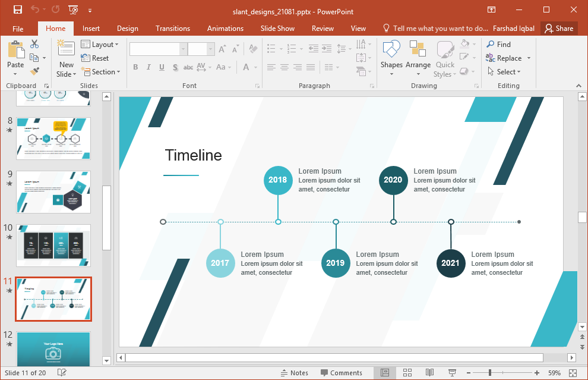Increase the font size with the large A
The width and height of the screenshot is (588, 380).
pos(222,49)
